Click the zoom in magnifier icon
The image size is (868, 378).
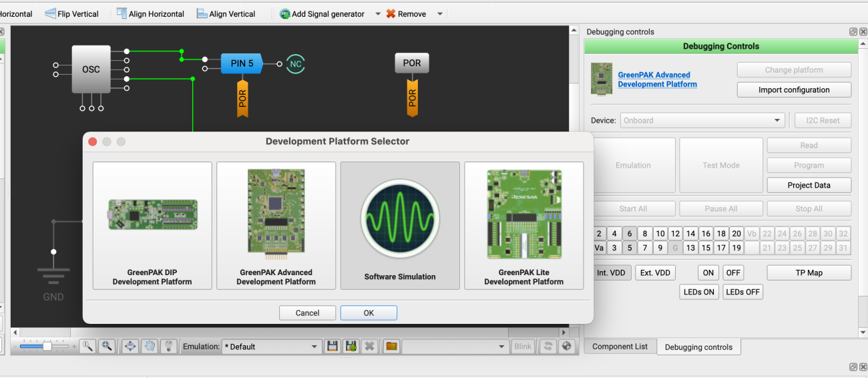[x=107, y=346]
